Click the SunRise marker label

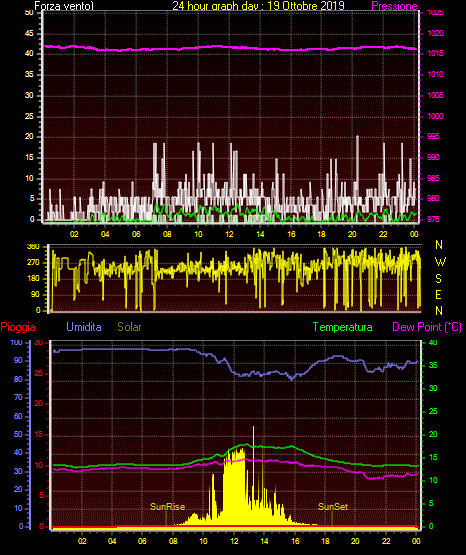pos(167,507)
